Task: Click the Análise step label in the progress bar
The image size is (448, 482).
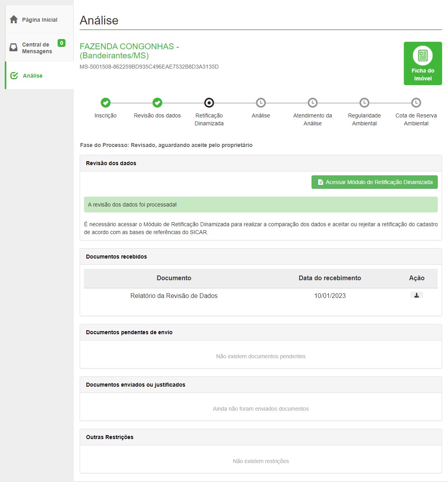Action: (261, 115)
